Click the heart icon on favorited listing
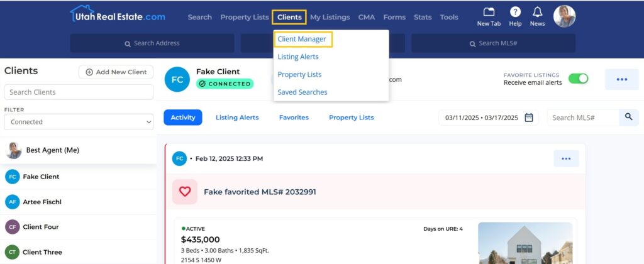The image size is (644, 264). [x=185, y=192]
